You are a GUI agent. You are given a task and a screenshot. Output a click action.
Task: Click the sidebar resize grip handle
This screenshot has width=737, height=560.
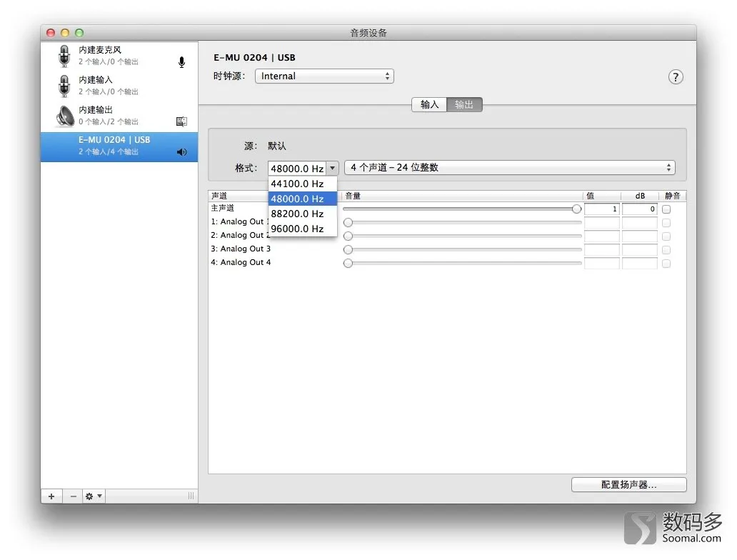click(191, 496)
